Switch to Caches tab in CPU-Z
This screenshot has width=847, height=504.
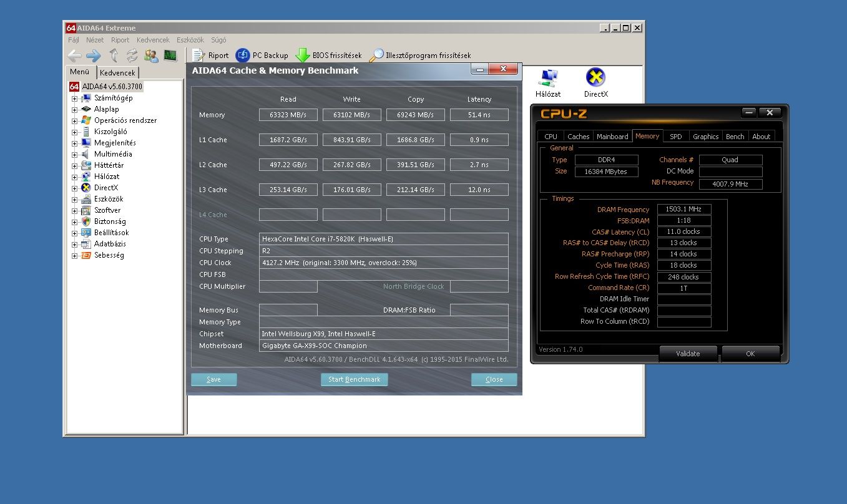coord(579,136)
